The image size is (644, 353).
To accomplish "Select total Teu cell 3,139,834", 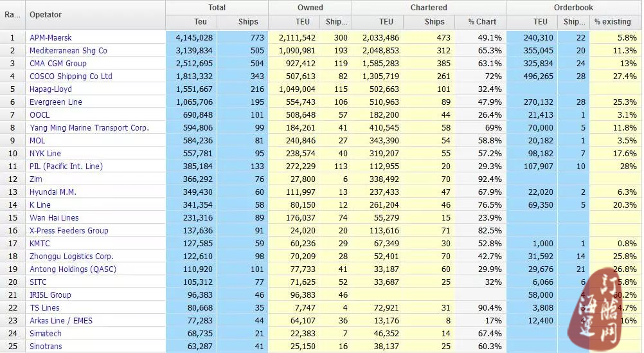I will coord(192,51).
